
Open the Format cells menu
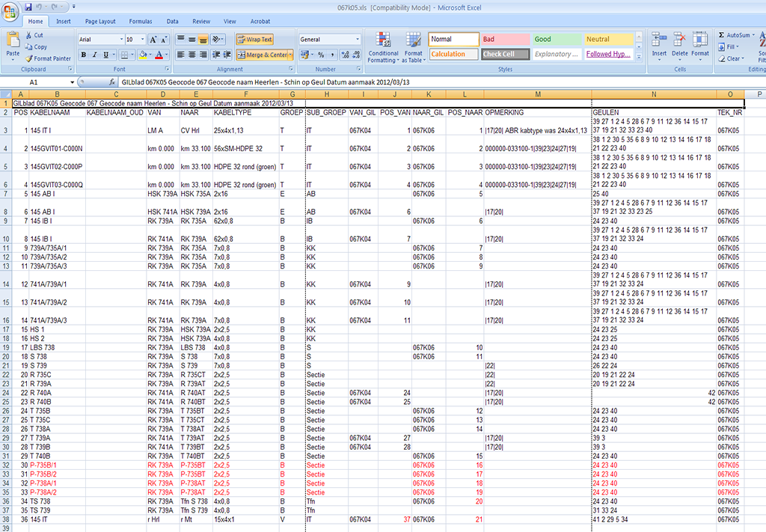coord(700,47)
